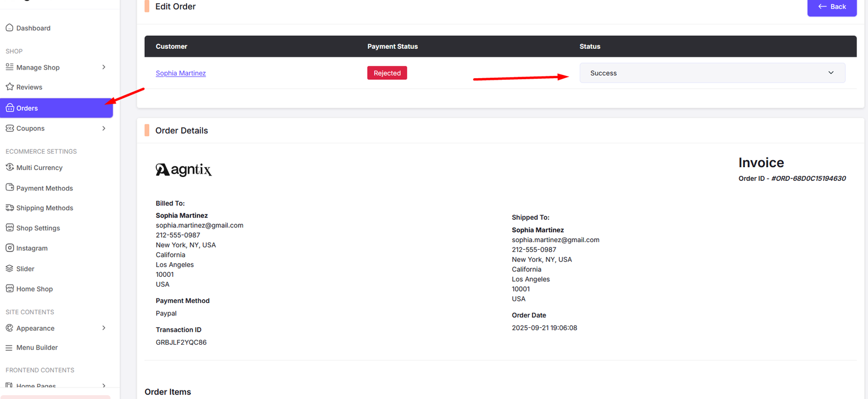
Task: Click the Dashboard home icon
Action: coord(9,28)
